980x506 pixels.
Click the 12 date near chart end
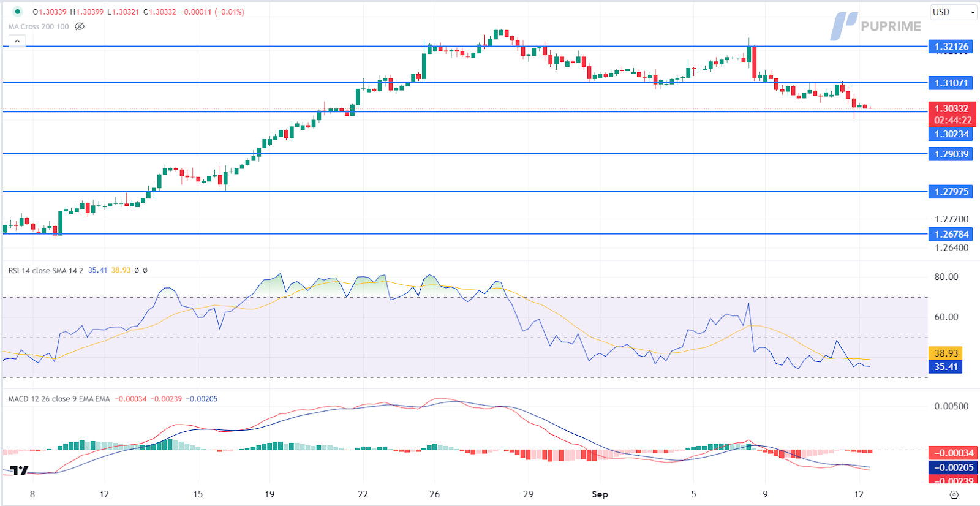[859, 494]
